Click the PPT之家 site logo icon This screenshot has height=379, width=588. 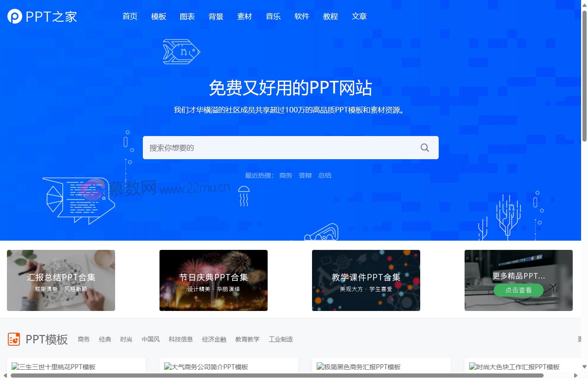coord(14,16)
